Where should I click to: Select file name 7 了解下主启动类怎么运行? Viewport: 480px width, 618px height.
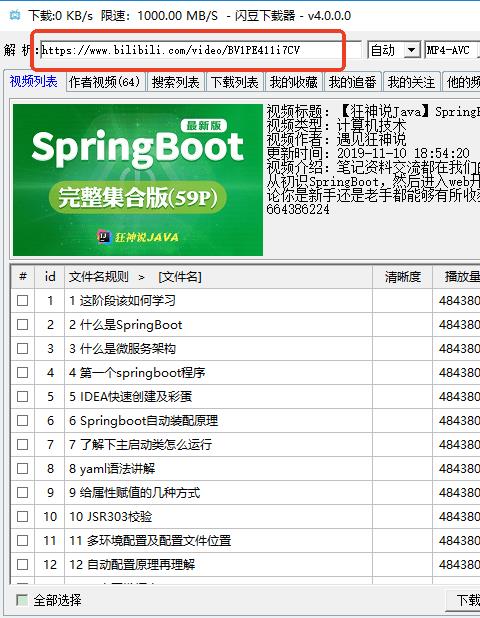(140, 445)
